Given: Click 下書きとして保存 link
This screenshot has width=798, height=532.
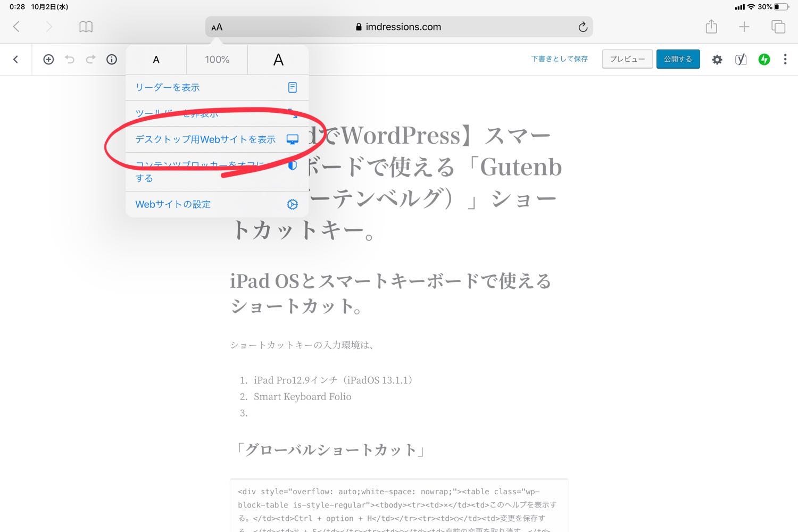Looking at the screenshot, I should 559,59.
